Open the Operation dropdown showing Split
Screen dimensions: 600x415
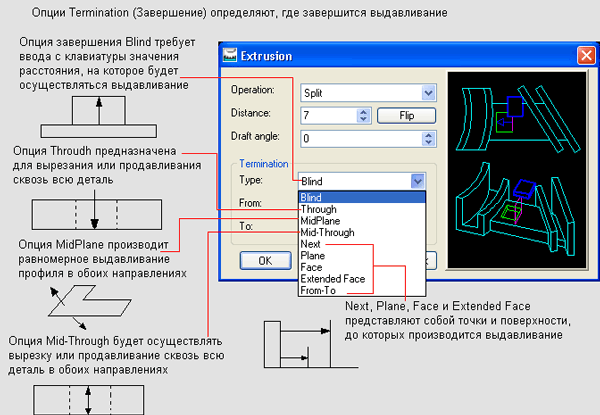click(428, 93)
